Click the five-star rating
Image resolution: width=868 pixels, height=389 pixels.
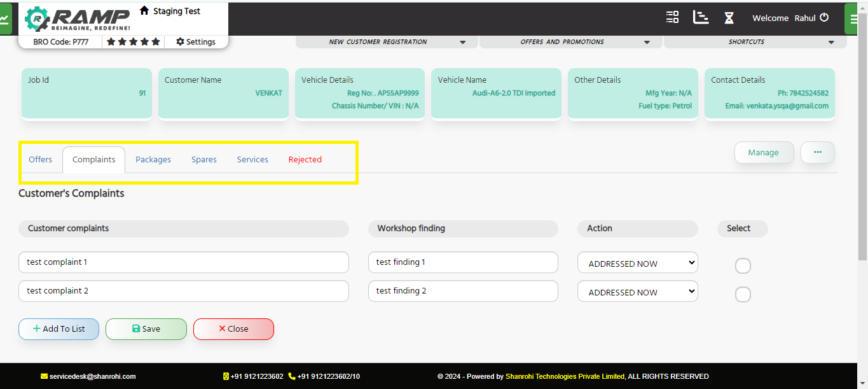134,42
